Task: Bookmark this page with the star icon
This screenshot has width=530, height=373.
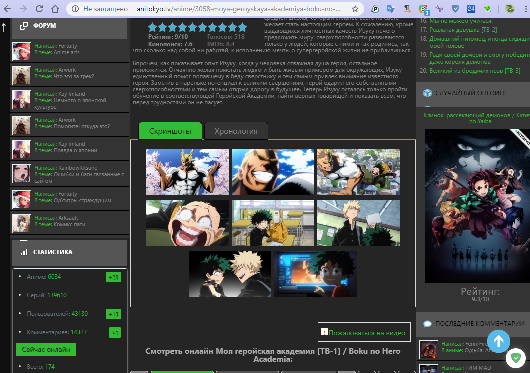Action: pos(355,9)
